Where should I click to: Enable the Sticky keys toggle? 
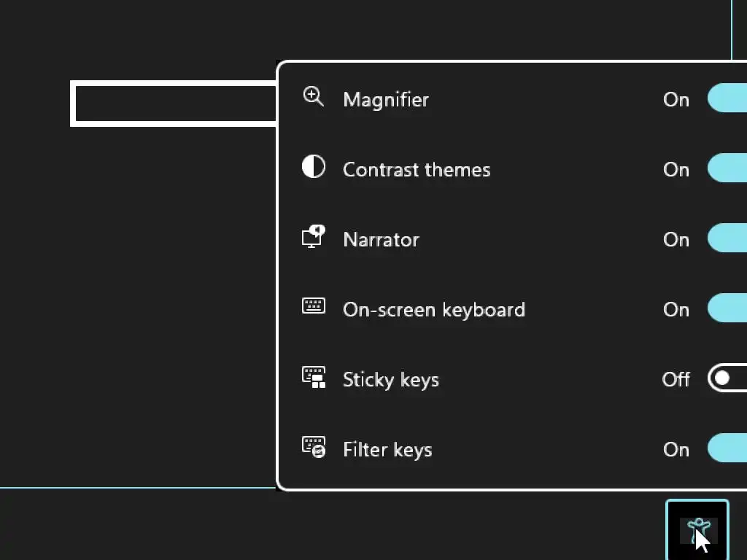click(x=728, y=378)
